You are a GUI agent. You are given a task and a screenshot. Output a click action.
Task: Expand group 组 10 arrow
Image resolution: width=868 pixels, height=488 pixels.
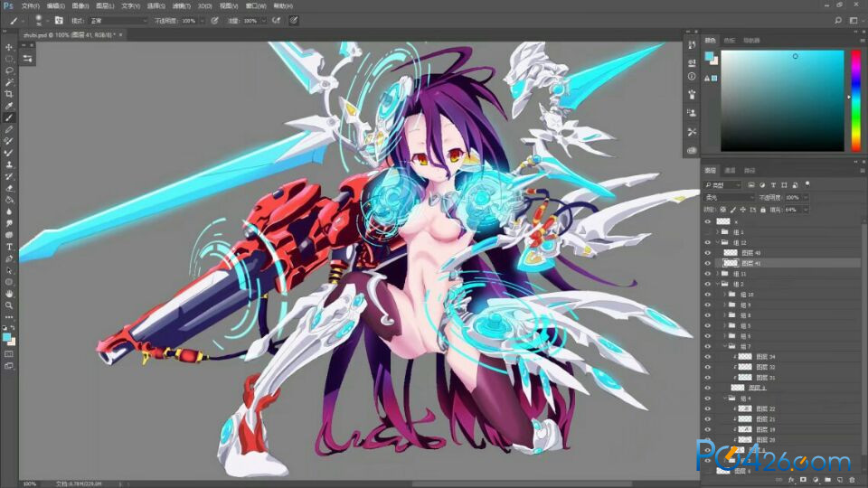click(x=724, y=295)
